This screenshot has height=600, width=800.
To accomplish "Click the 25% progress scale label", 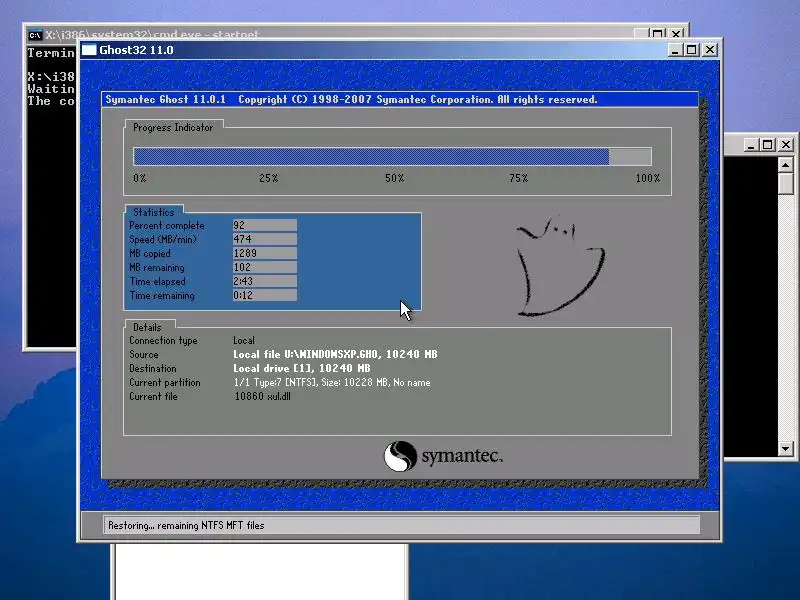I will pyautogui.click(x=268, y=178).
